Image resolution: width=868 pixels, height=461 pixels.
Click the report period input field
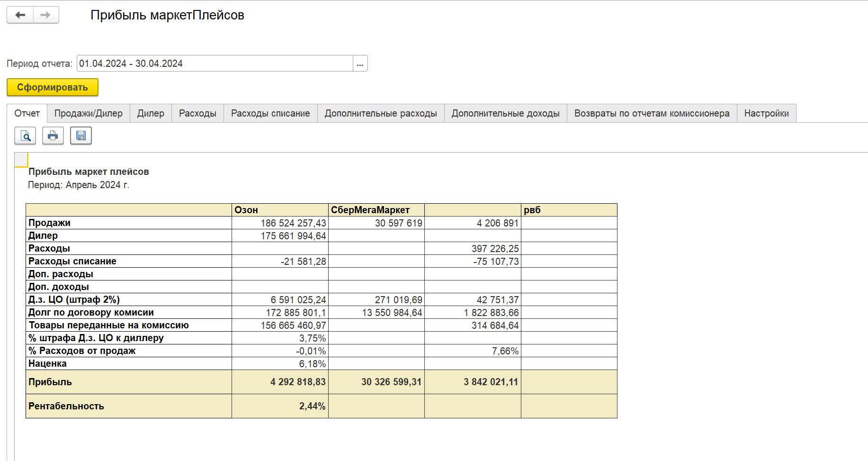pyautogui.click(x=215, y=63)
